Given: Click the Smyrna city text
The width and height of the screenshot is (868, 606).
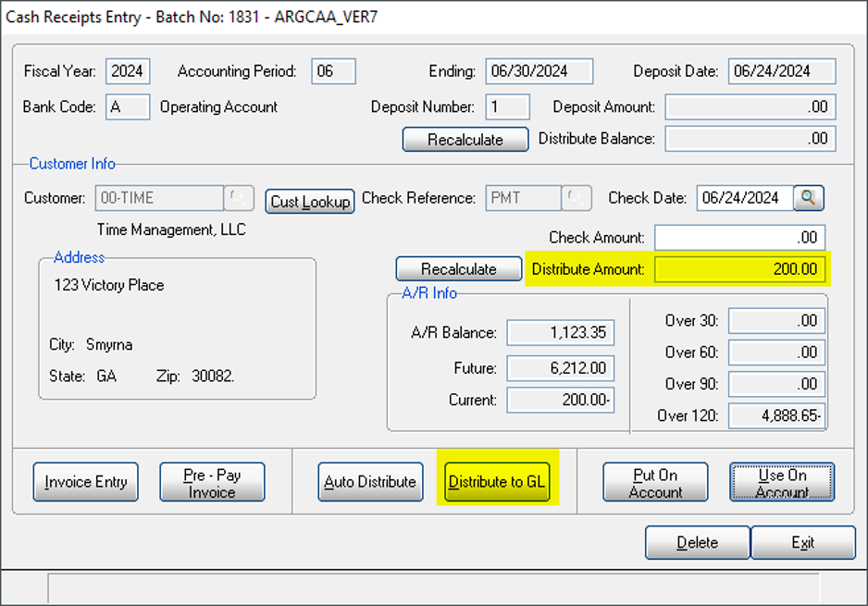Looking at the screenshot, I should tap(109, 345).
